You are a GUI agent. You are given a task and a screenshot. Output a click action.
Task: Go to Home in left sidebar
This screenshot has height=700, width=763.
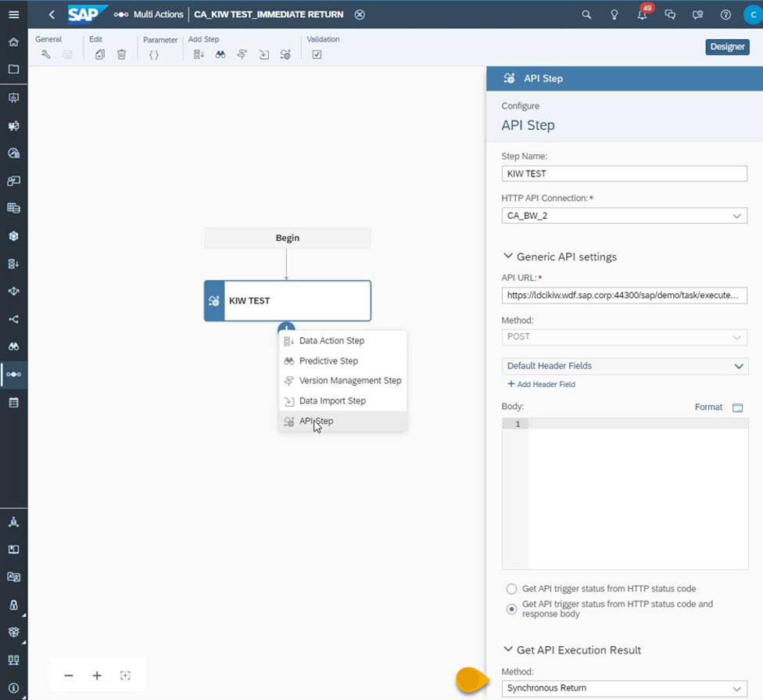(13, 42)
